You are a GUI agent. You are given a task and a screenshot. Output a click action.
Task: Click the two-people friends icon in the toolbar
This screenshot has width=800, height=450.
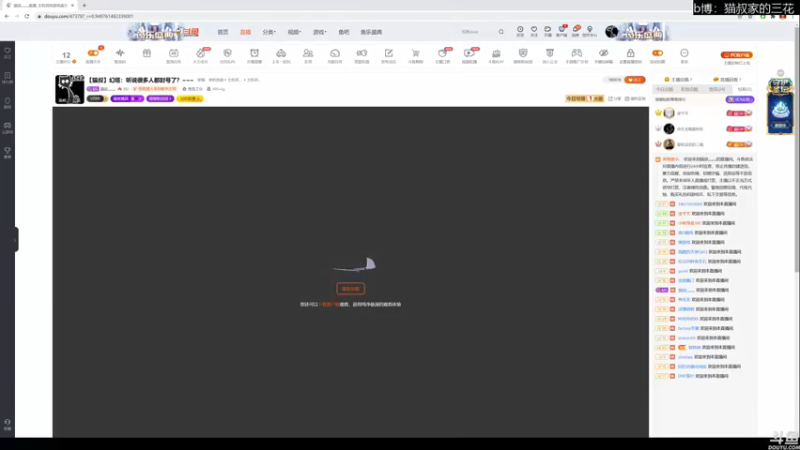(308, 53)
